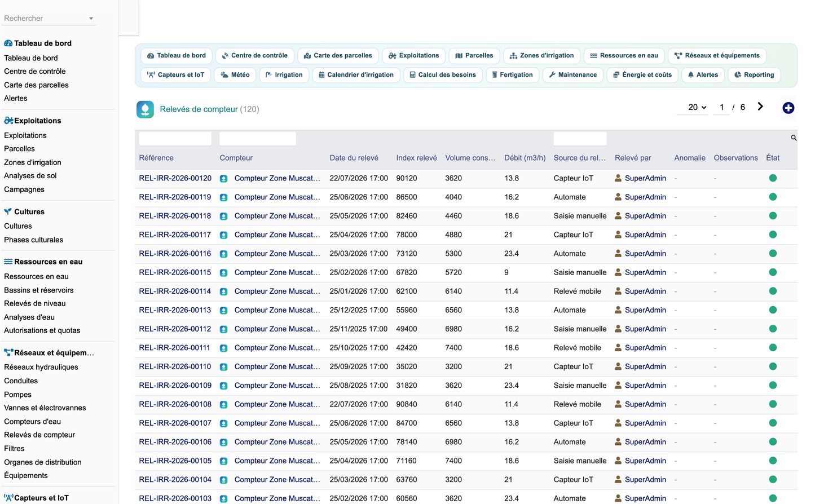Go to next page arrow
The image size is (815, 504).
(x=760, y=107)
